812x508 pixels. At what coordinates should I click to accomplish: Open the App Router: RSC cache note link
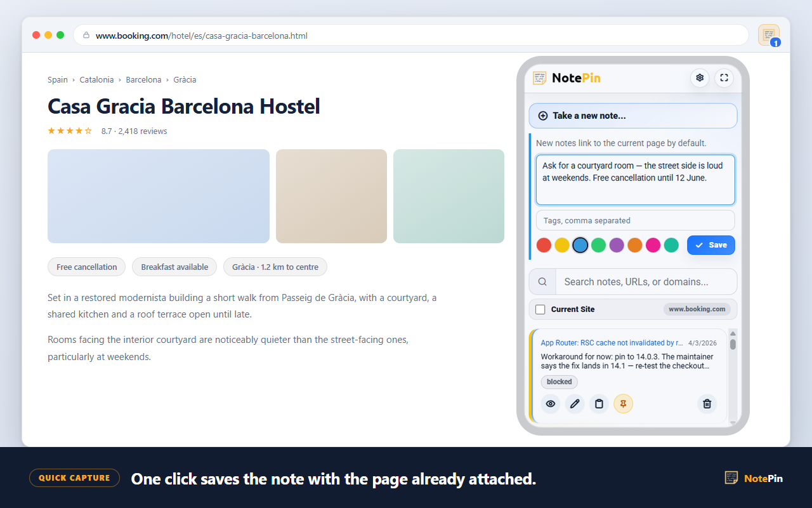612,343
